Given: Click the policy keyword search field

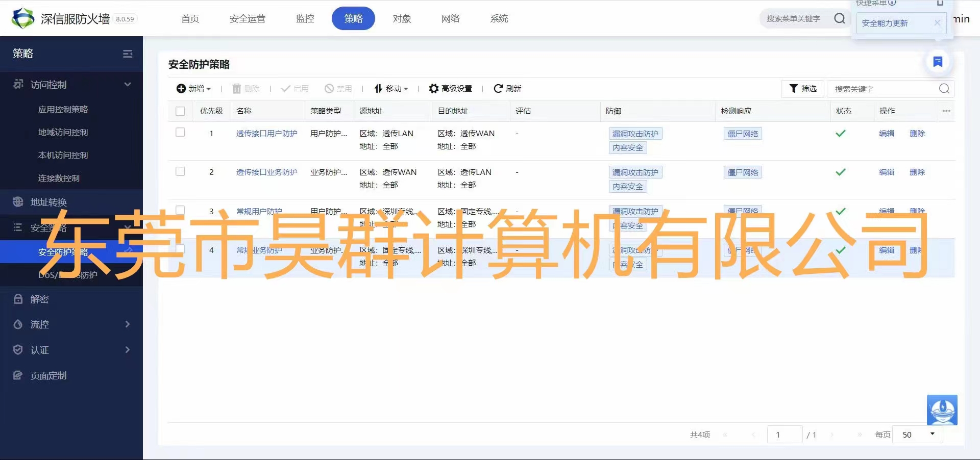Looking at the screenshot, I should click(883, 89).
